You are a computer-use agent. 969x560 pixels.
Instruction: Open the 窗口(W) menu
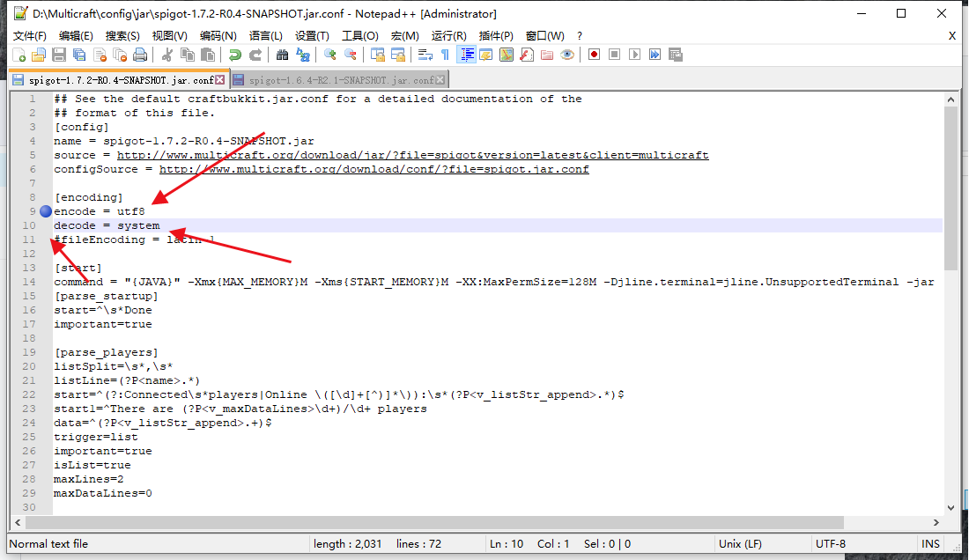(x=544, y=36)
